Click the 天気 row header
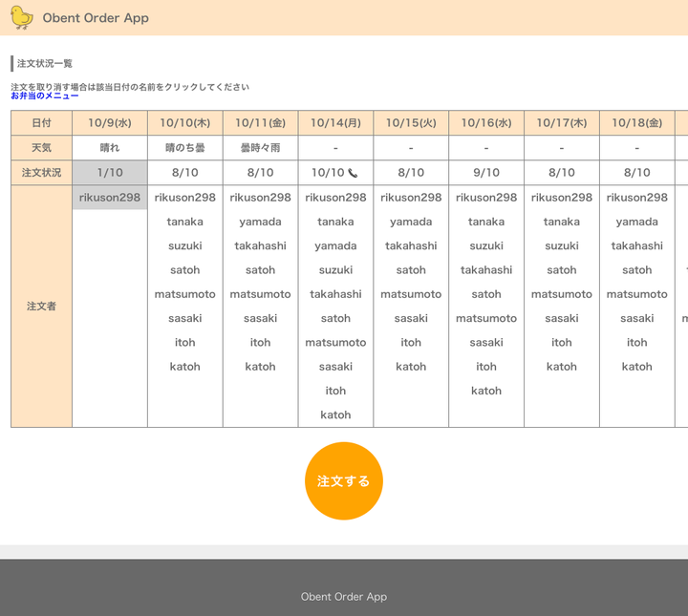Image resolution: width=688 pixels, height=616 pixels. coord(42,148)
